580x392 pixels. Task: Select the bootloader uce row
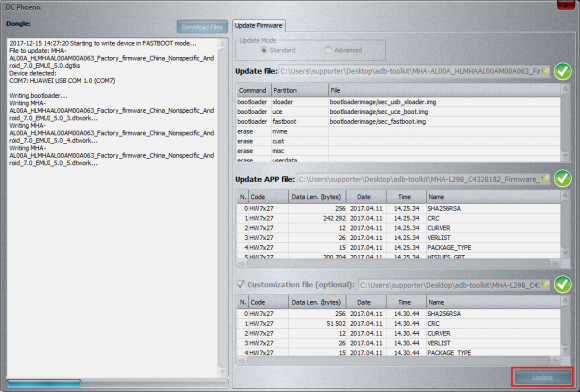(x=398, y=111)
